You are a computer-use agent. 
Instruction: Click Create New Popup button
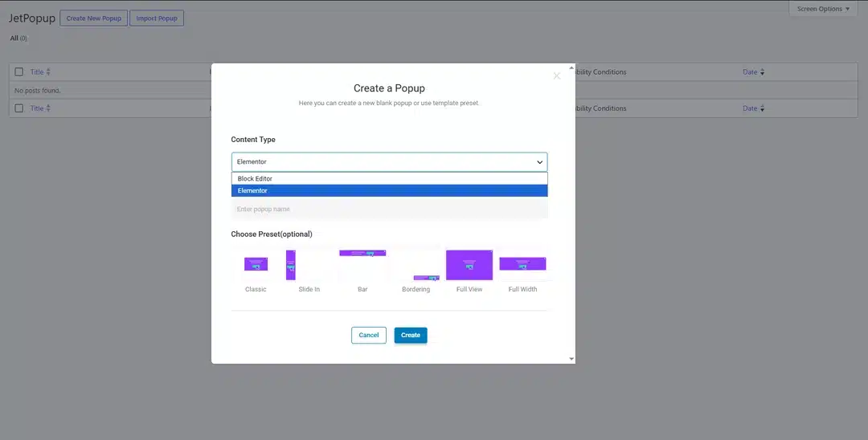coord(93,18)
